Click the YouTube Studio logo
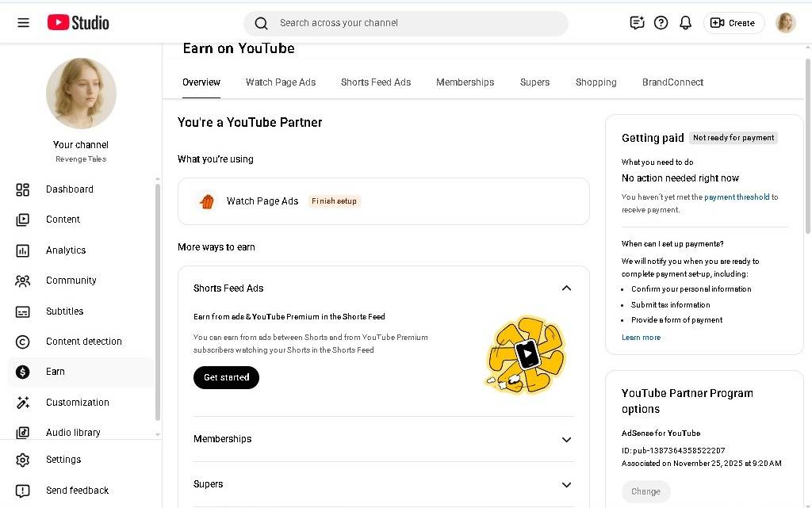Viewport: 812px width, 508px height. pyautogui.click(x=79, y=23)
